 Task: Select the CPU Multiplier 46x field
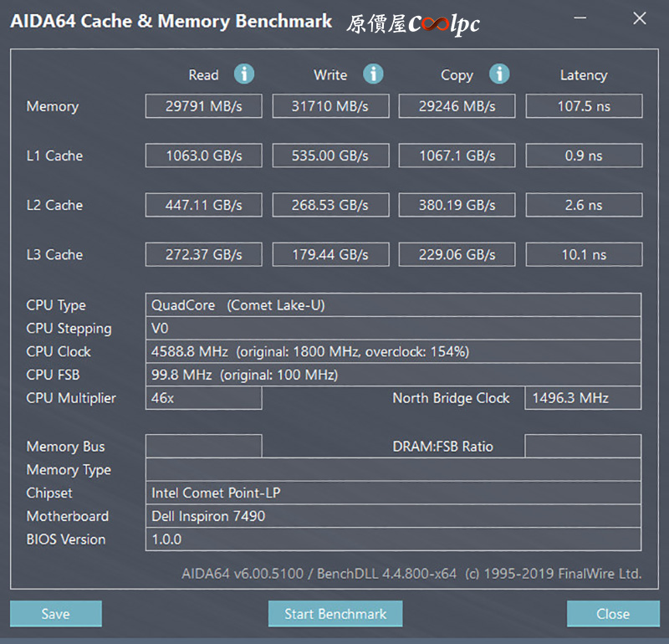pyautogui.click(x=203, y=398)
